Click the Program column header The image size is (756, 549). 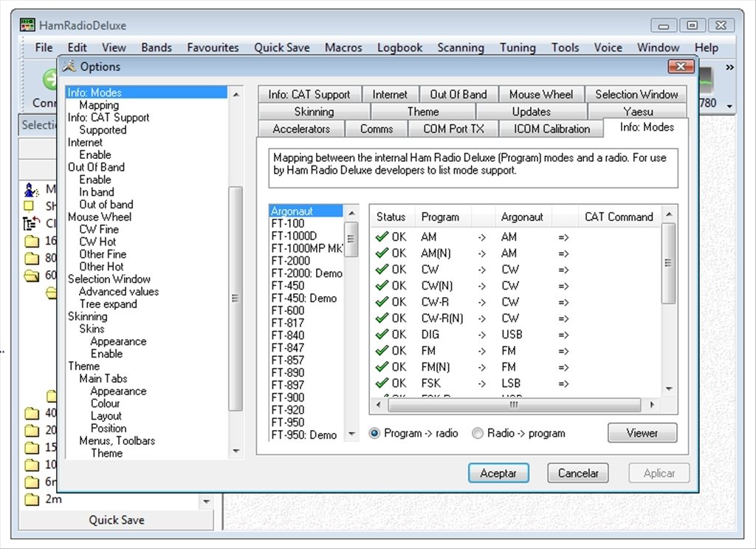coord(444,216)
